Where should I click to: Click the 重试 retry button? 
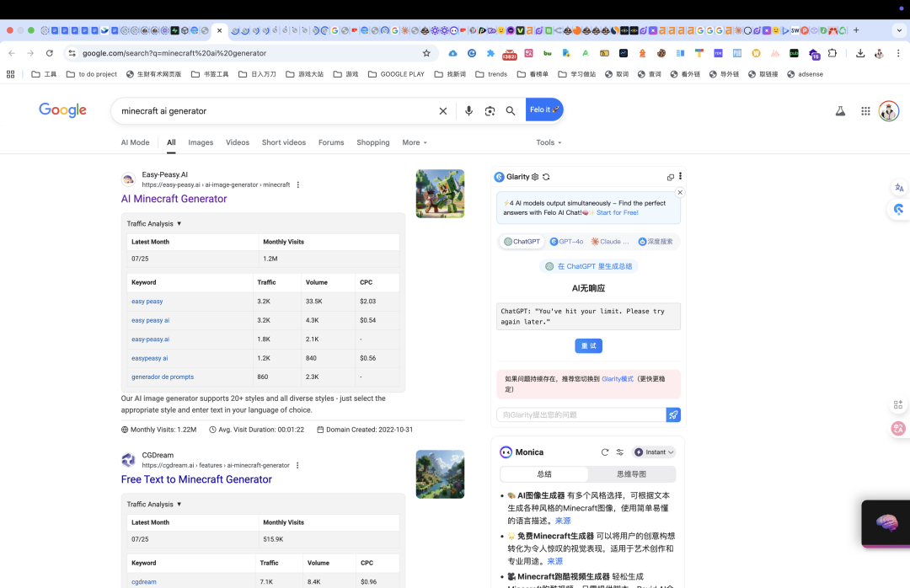[588, 346]
